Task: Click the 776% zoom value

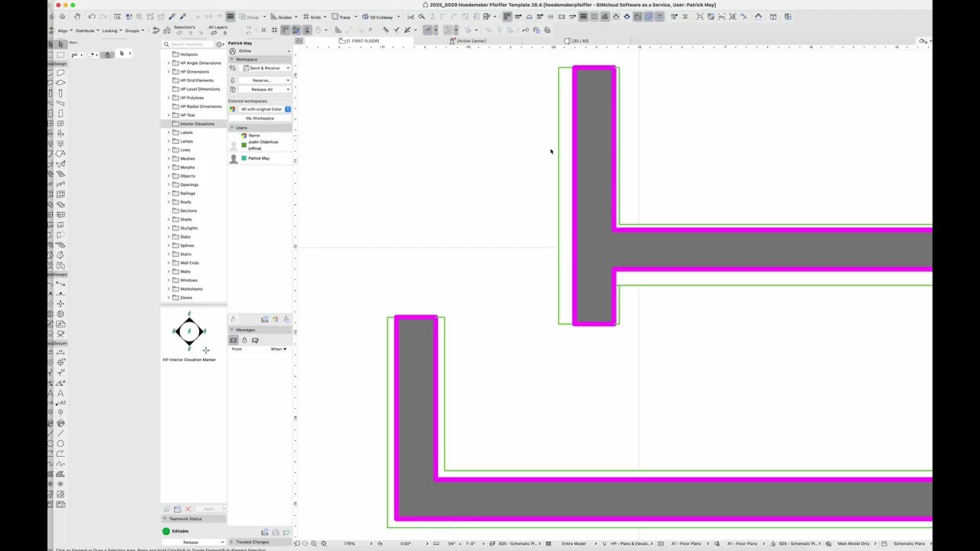Action: coord(349,543)
